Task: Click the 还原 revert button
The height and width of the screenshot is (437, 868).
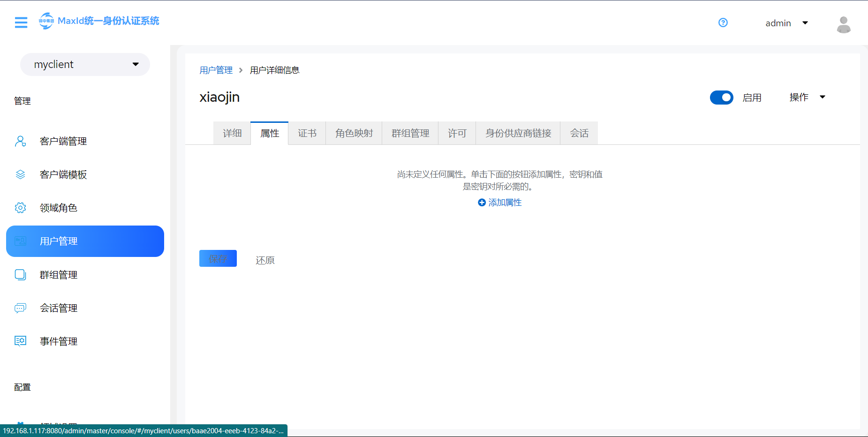Action: point(265,260)
